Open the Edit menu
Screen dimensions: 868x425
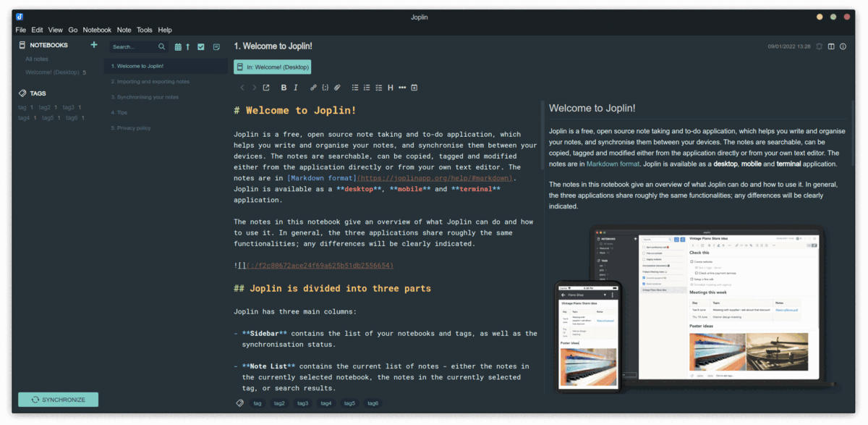pos(37,30)
